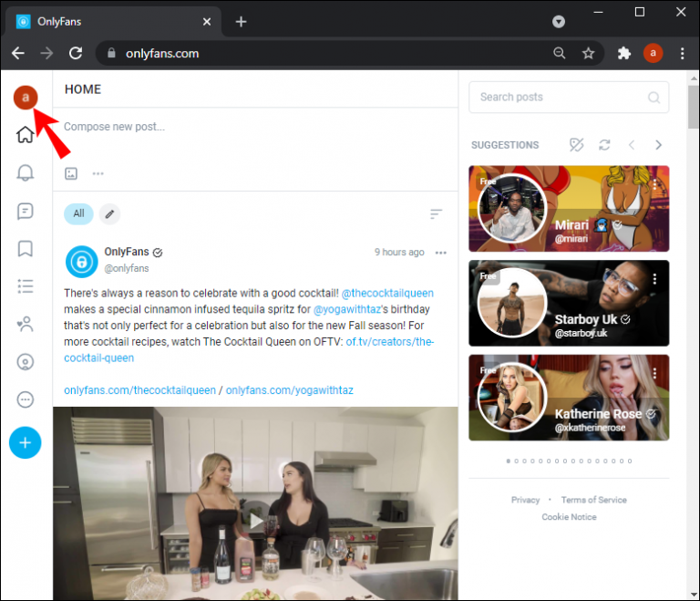The width and height of the screenshot is (700, 601).
Task: Attach media with the image icon
Action: (71, 173)
